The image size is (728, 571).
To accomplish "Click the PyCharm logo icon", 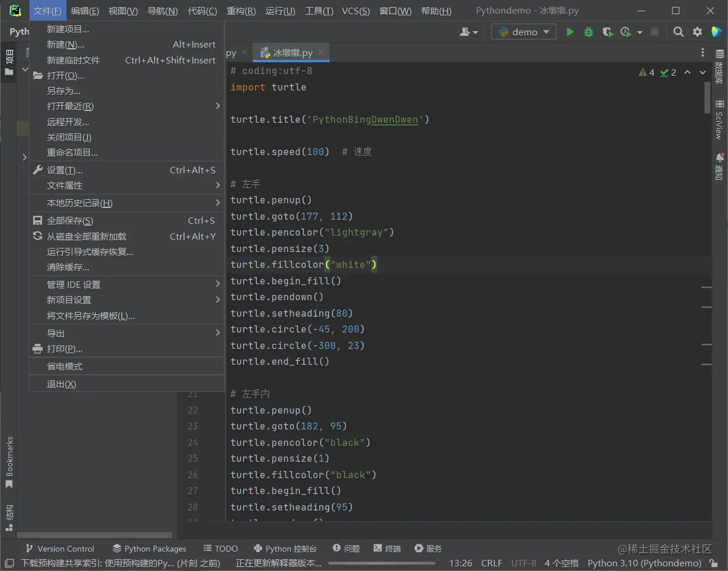I will click(15, 11).
